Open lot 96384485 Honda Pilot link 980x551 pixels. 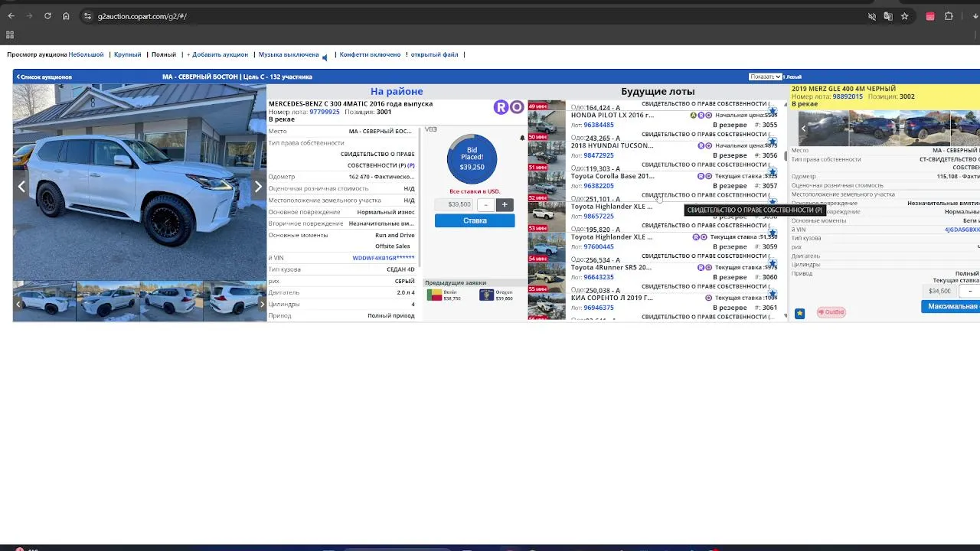[x=599, y=125]
